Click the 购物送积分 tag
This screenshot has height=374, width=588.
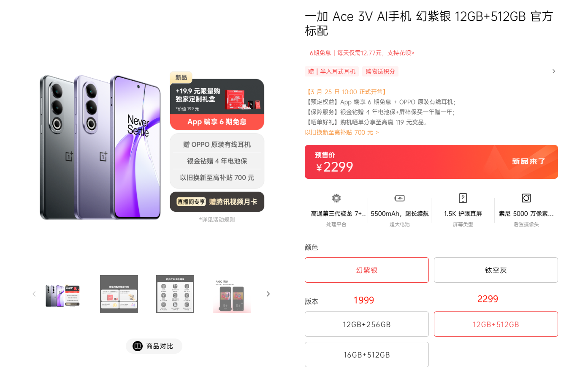380,71
